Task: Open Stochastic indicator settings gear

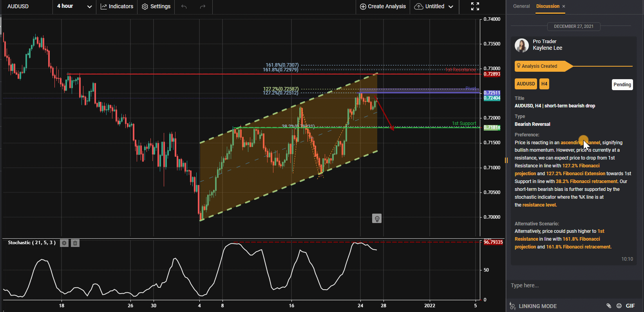Action: (64, 243)
